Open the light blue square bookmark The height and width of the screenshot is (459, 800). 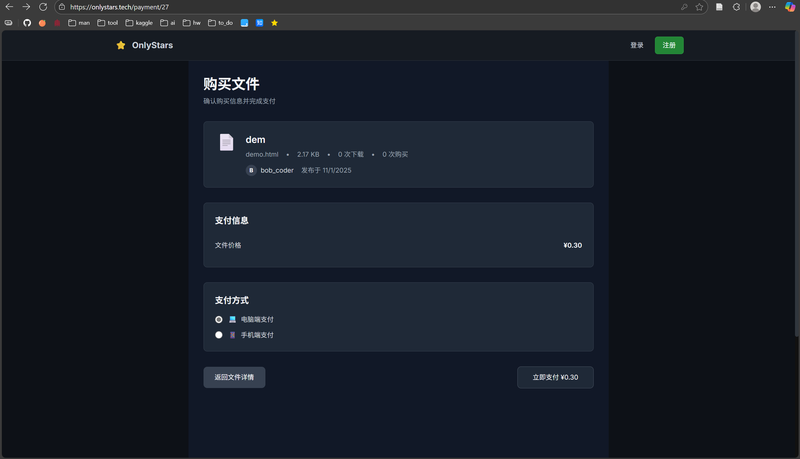point(244,23)
